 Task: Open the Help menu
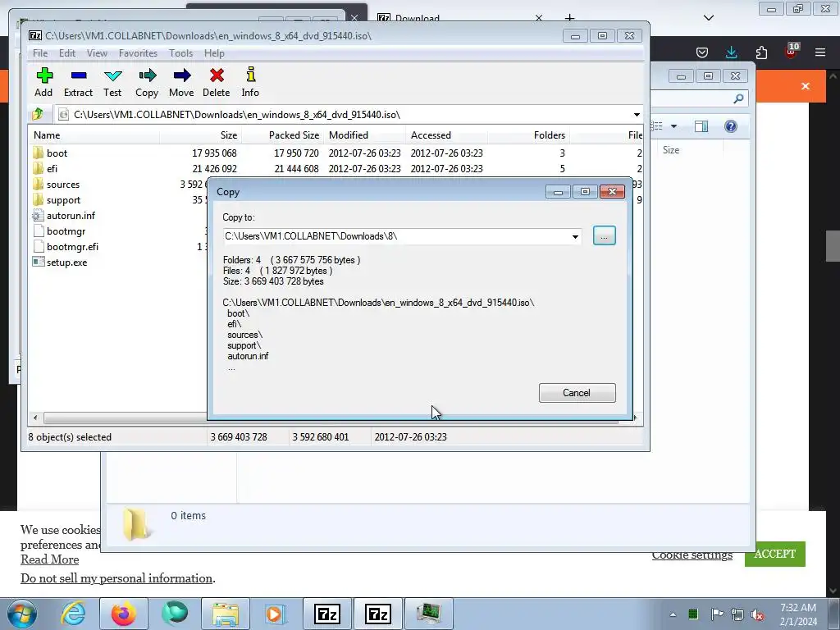pyautogui.click(x=214, y=53)
